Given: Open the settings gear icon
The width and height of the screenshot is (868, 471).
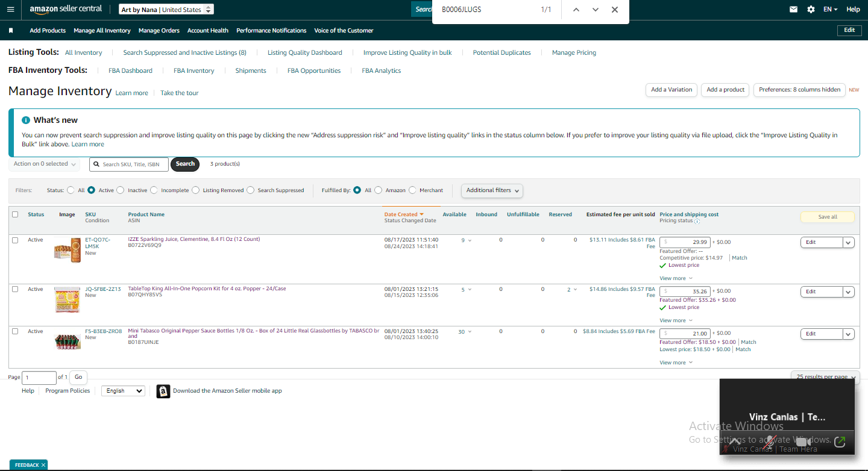Looking at the screenshot, I should pos(811,10).
